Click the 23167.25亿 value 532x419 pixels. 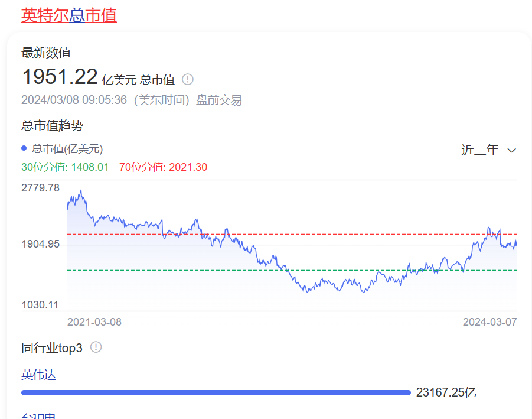pos(446,392)
